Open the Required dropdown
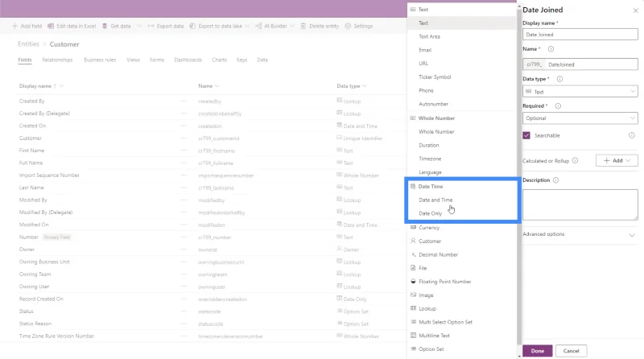The height and width of the screenshot is (359, 644). coord(580,118)
